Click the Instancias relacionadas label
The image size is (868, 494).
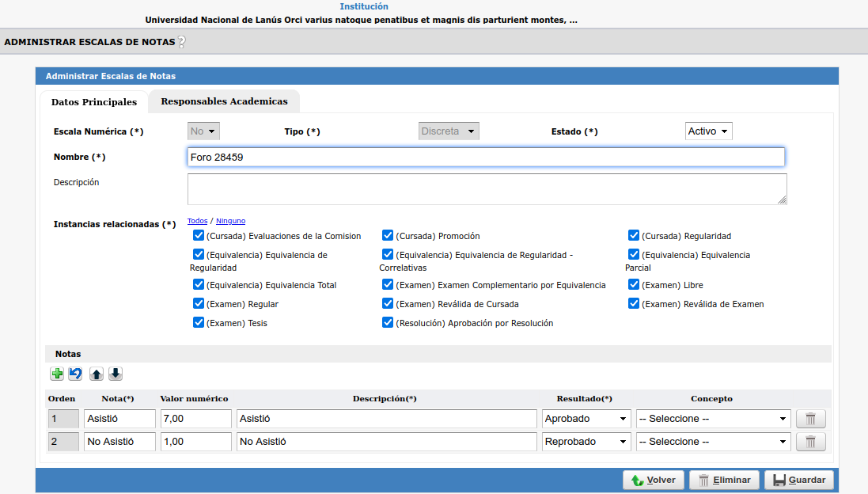115,224
